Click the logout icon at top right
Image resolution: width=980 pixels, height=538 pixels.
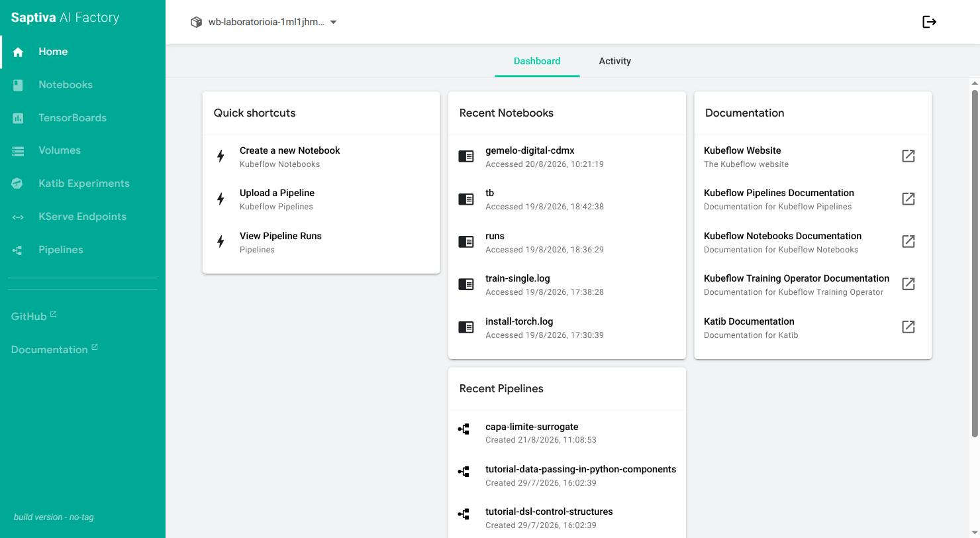click(x=930, y=22)
